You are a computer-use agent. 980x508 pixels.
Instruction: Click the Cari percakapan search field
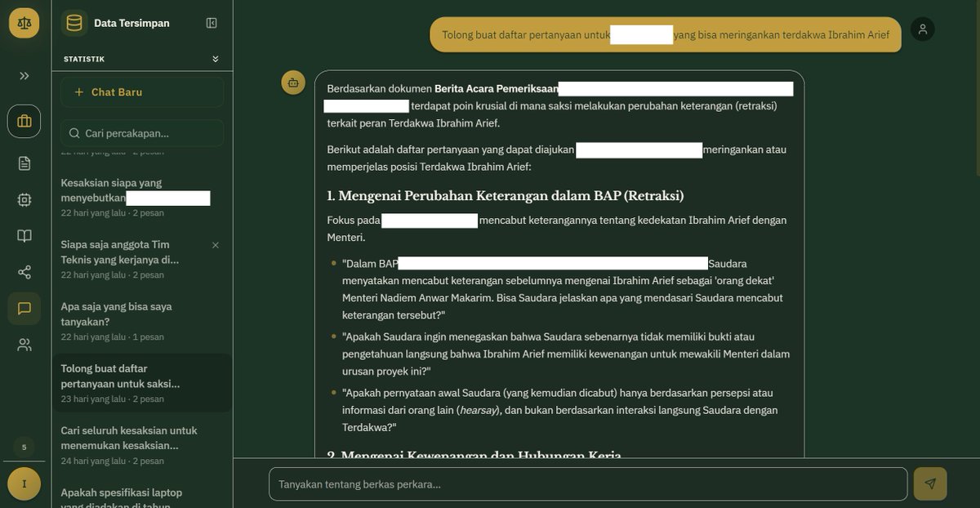point(142,133)
